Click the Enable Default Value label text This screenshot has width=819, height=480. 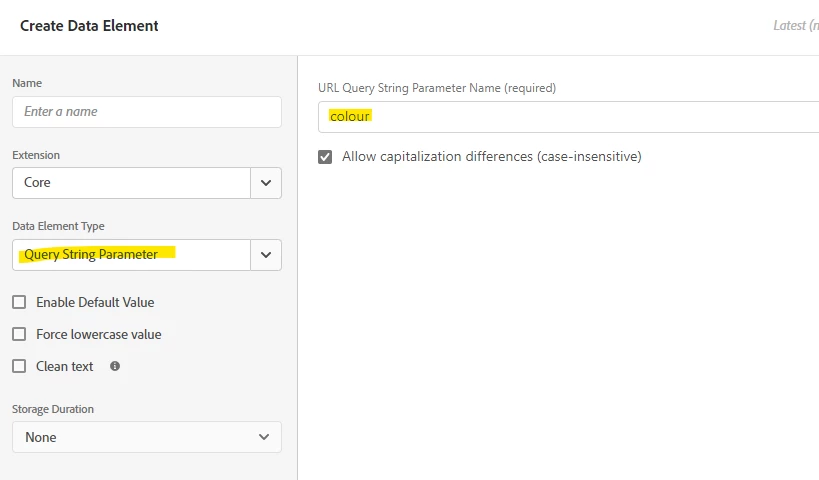tap(95, 302)
